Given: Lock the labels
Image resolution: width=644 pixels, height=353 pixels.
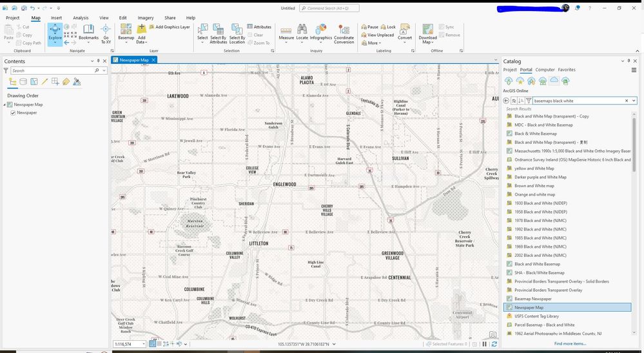Looking at the screenshot, I should click(387, 27).
